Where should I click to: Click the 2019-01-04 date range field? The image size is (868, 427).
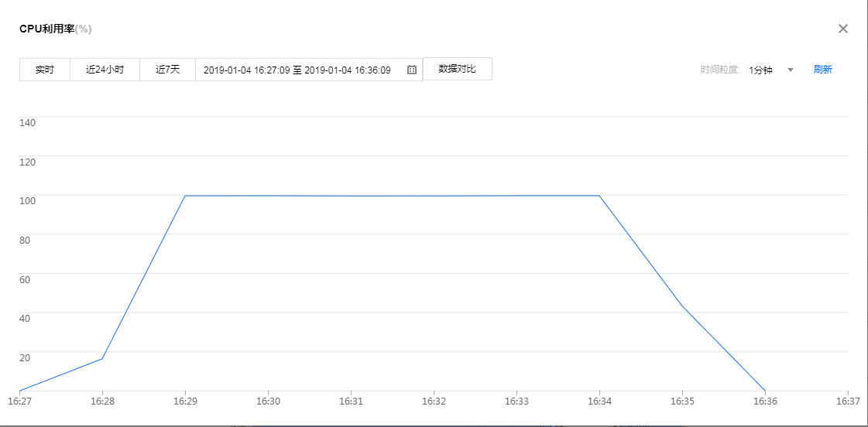(297, 70)
